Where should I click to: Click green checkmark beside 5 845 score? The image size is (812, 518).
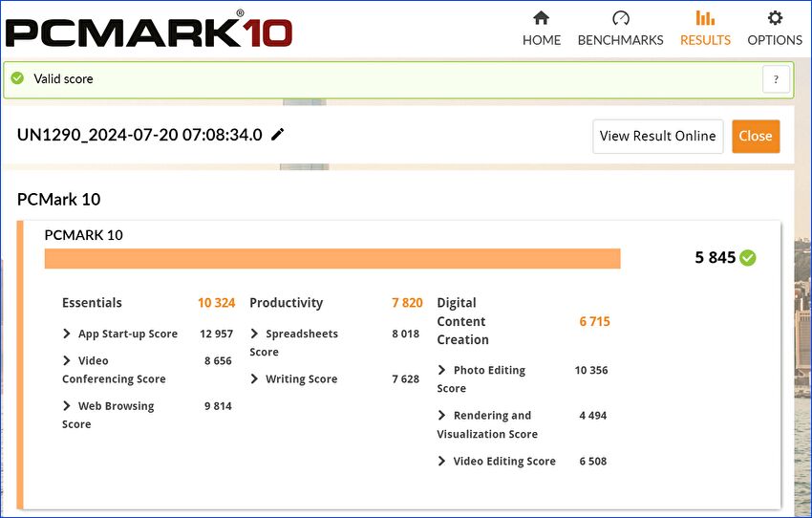coord(747,258)
